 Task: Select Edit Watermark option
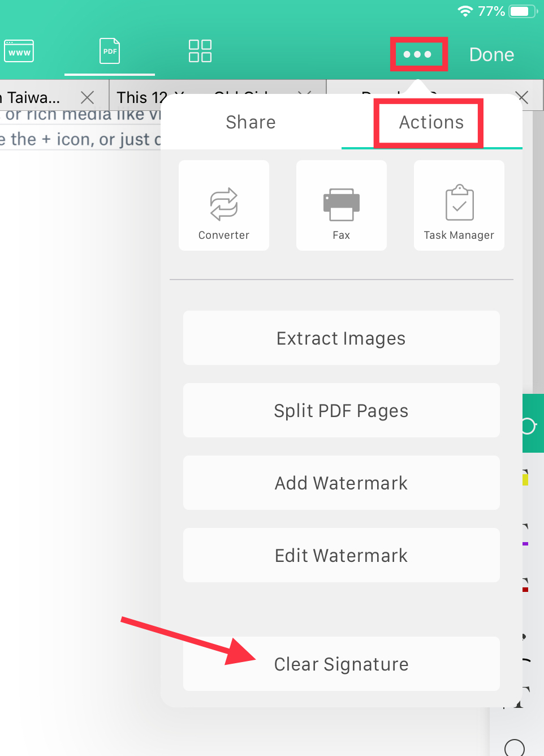342,555
